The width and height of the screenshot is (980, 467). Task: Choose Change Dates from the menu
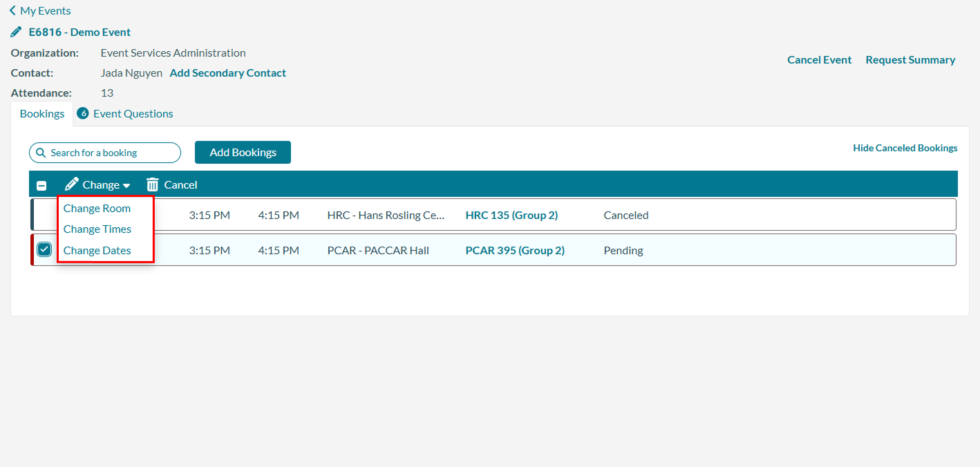(97, 251)
